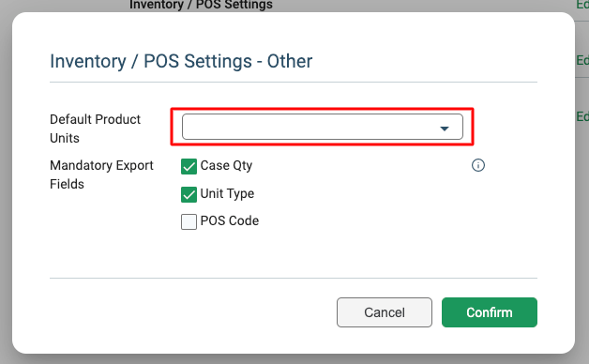The image size is (589, 364).
Task: Click the Mandatory Export Fields label
Action: 101,174
